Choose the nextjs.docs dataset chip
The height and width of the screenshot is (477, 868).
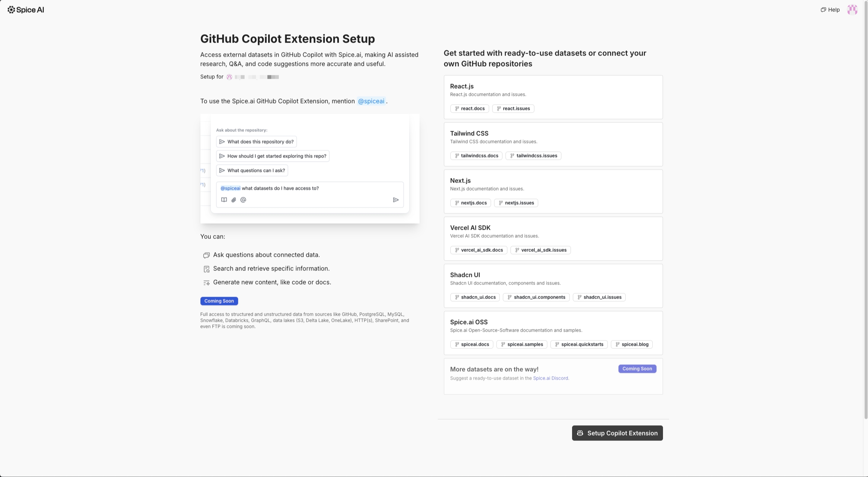471,203
